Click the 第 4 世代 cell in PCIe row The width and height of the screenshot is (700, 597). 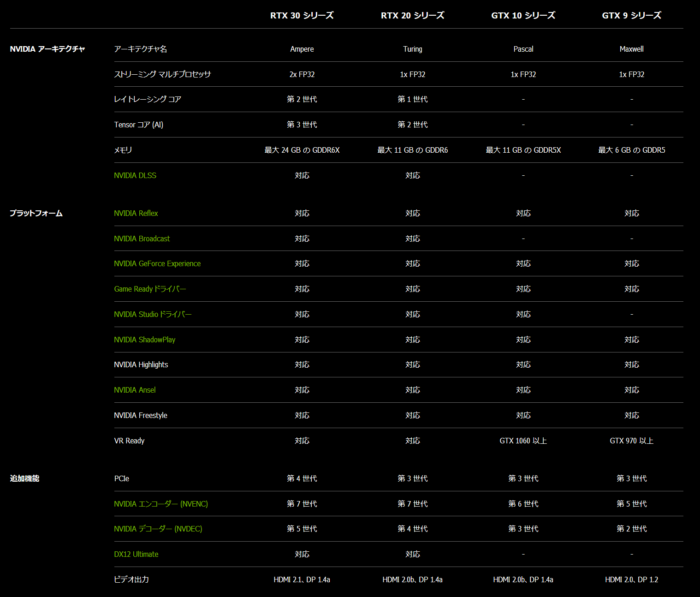tap(302, 478)
